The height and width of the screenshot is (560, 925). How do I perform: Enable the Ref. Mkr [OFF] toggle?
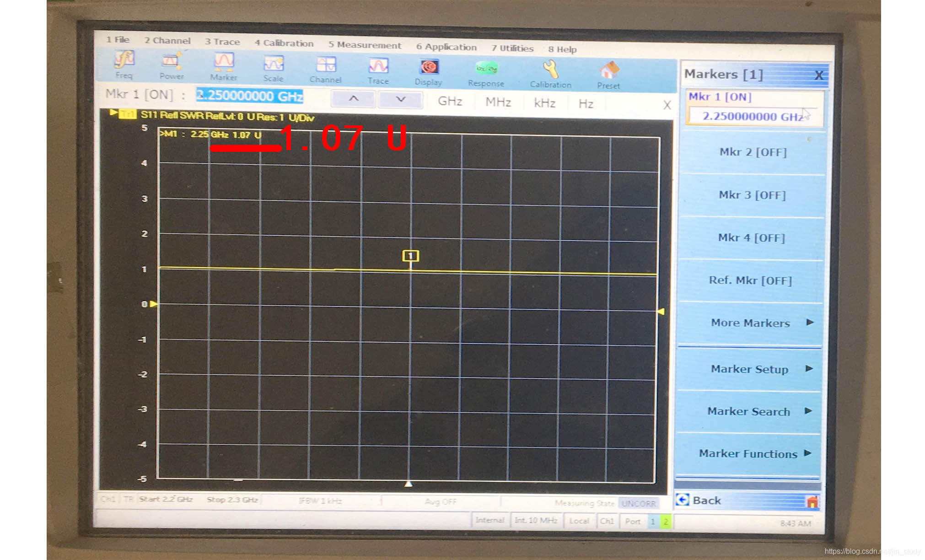click(750, 280)
